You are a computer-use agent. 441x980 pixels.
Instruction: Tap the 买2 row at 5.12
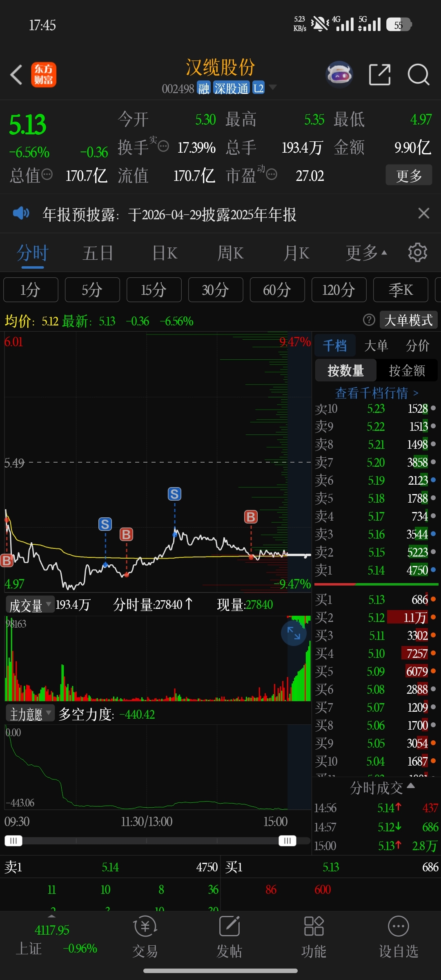[376, 617]
